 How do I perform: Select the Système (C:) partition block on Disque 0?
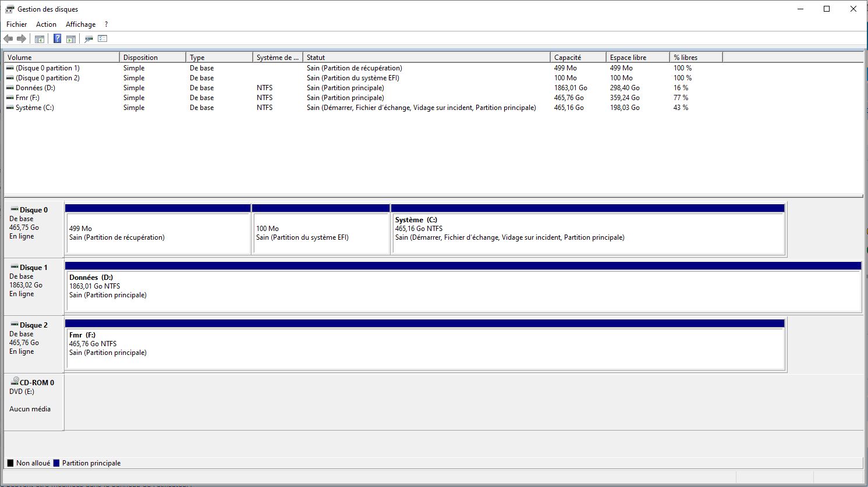click(588, 229)
